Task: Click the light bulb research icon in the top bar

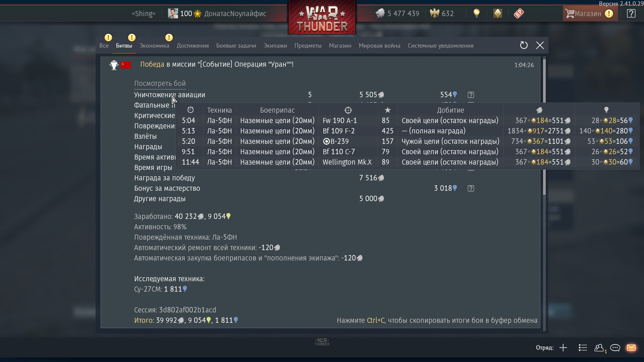Action: (476, 13)
